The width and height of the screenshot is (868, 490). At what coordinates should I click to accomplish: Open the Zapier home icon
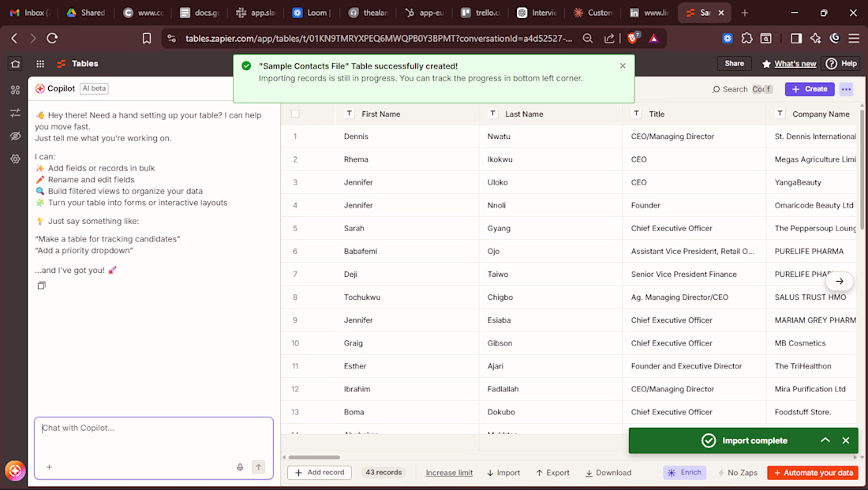click(16, 64)
